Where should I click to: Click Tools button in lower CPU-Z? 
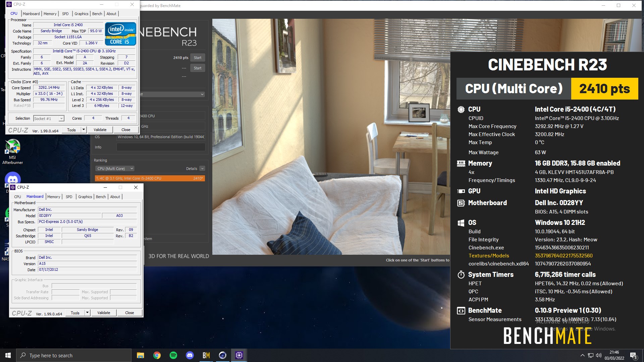[75, 313]
